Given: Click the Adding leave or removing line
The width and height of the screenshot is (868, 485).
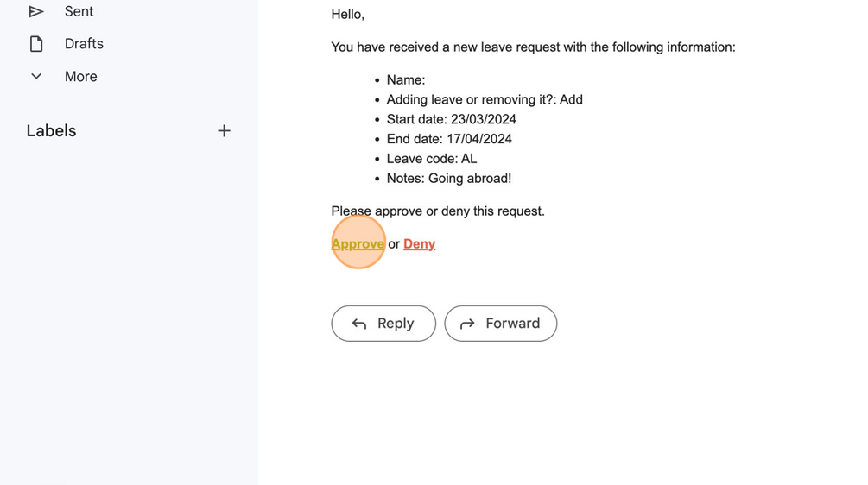Looking at the screenshot, I should coord(484,99).
